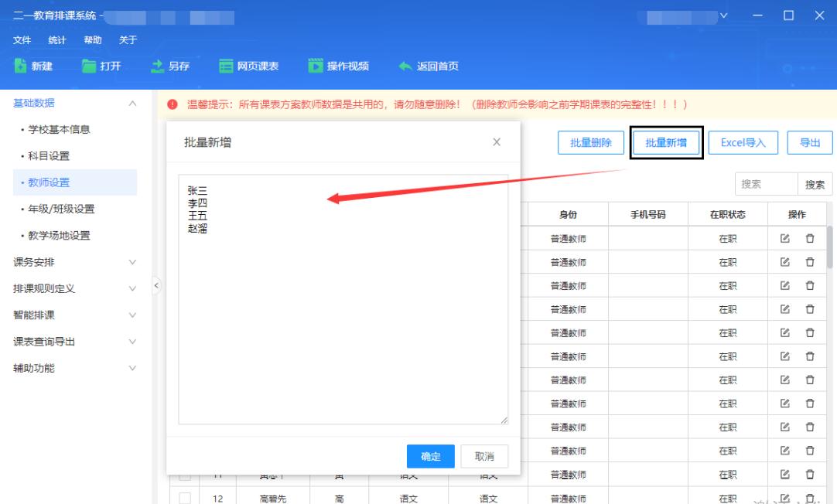Expand the 智能排课 section
Screen dimensions: 837x504
tap(132, 315)
